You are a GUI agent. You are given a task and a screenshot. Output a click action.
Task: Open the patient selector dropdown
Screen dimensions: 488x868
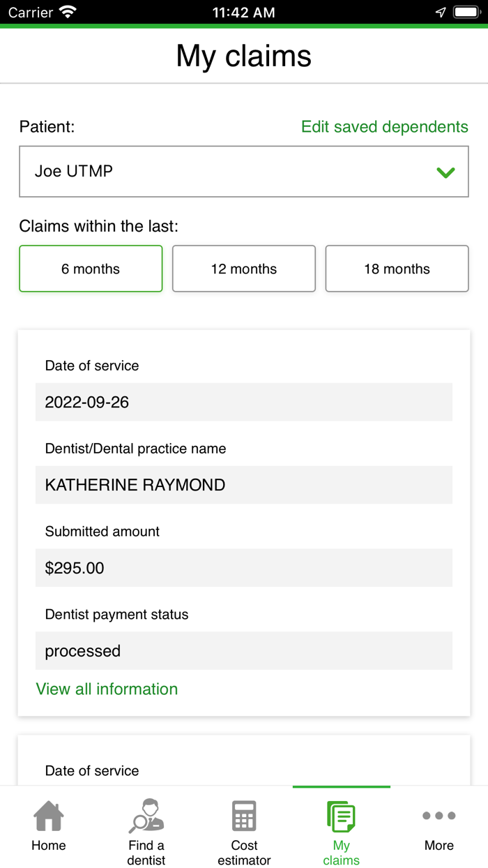point(243,171)
